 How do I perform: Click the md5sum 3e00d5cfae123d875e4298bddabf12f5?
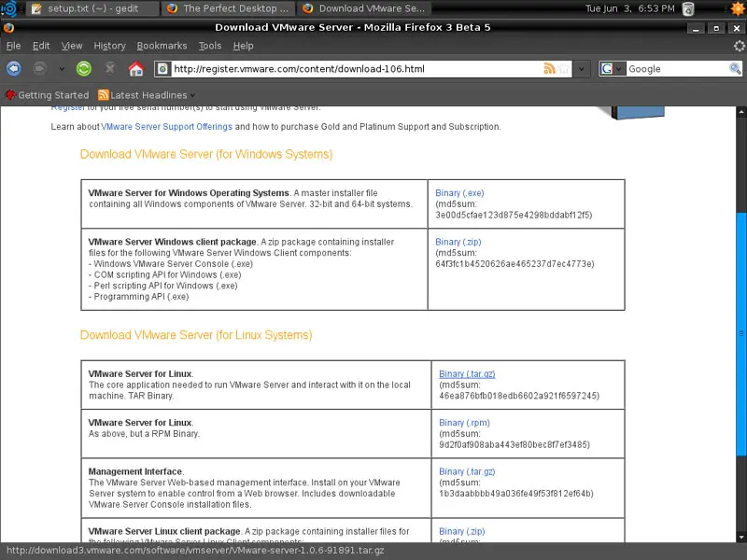pos(514,216)
